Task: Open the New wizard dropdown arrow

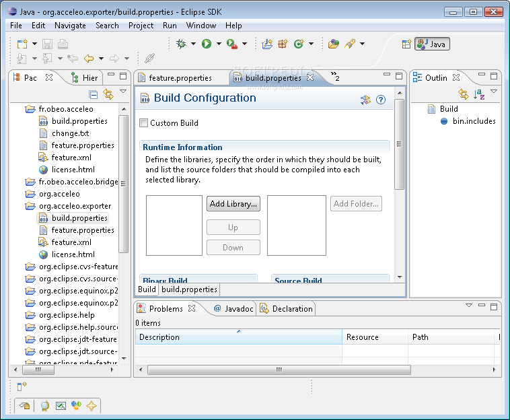Action: 34,44
